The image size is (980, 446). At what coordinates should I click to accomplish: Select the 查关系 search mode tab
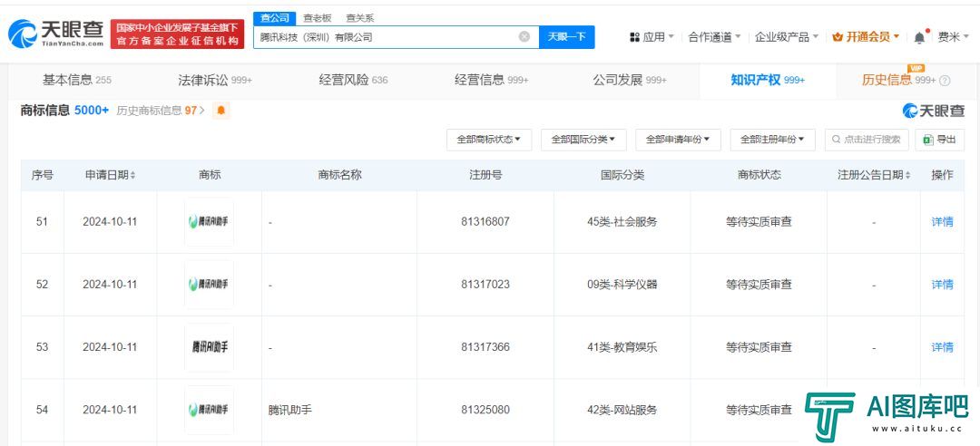(360, 18)
